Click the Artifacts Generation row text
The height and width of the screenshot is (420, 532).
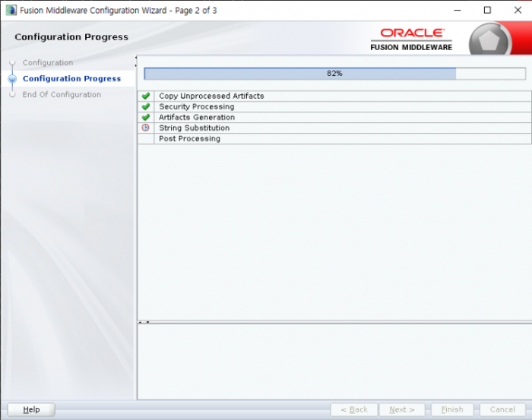tap(197, 117)
